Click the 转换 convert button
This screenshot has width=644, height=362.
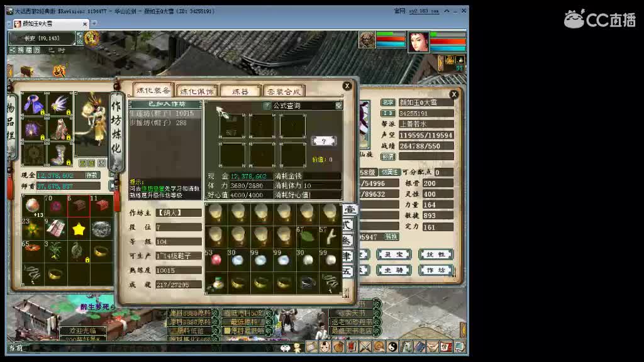tap(391, 236)
